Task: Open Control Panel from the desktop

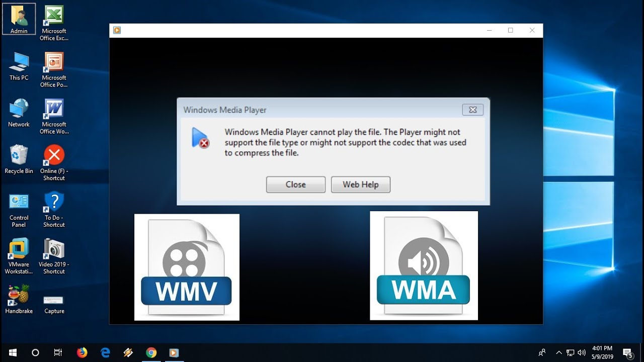Action: [x=19, y=210]
